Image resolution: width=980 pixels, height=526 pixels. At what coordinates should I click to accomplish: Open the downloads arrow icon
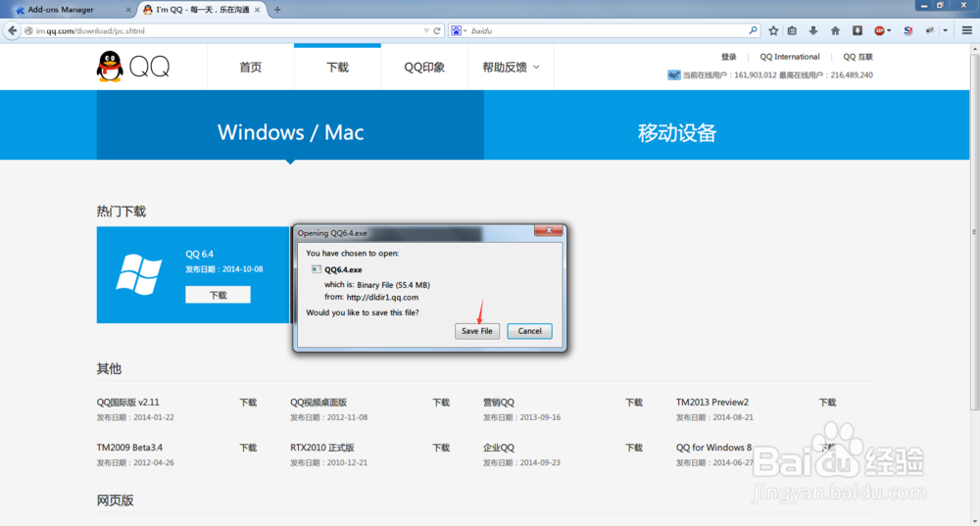[x=813, y=30]
